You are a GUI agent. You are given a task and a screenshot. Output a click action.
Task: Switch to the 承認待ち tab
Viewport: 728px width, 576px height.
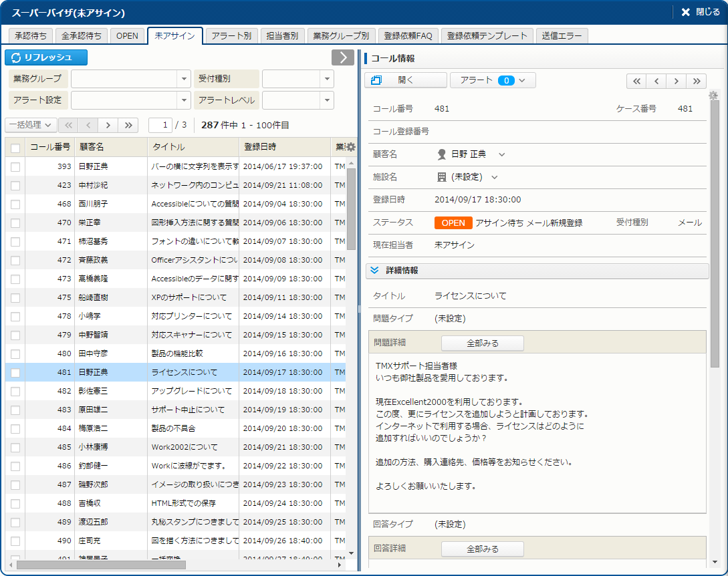[x=31, y=36]
